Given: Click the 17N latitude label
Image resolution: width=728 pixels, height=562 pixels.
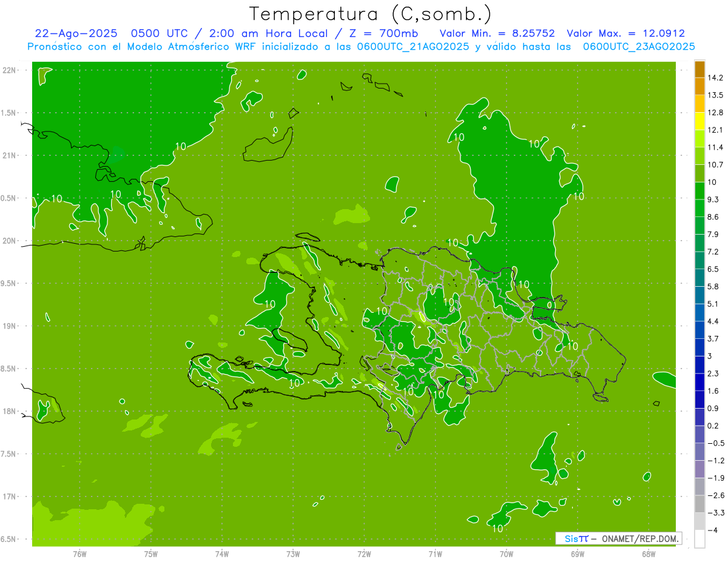Looking at the screenshot, I should coord(9,497).
